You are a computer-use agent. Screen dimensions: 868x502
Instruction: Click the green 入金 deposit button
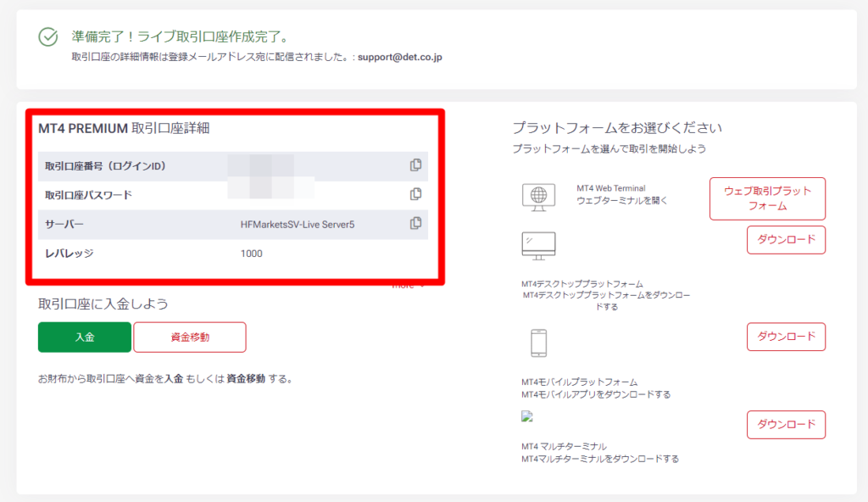[85, 337]
